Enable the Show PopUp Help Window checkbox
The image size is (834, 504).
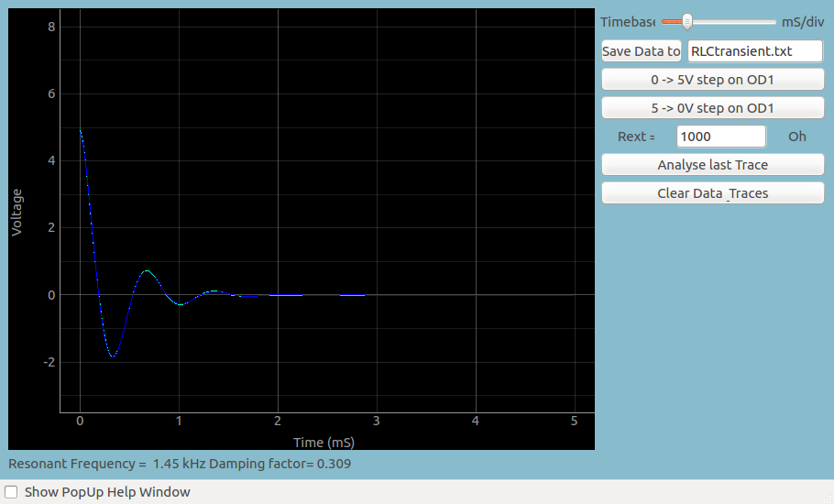point(12,492)
